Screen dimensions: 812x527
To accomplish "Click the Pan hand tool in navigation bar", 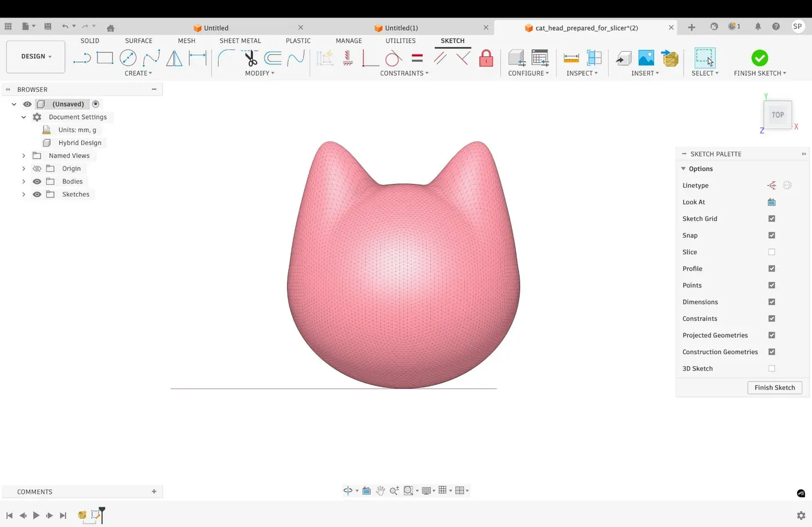I will tap(380, 490).
